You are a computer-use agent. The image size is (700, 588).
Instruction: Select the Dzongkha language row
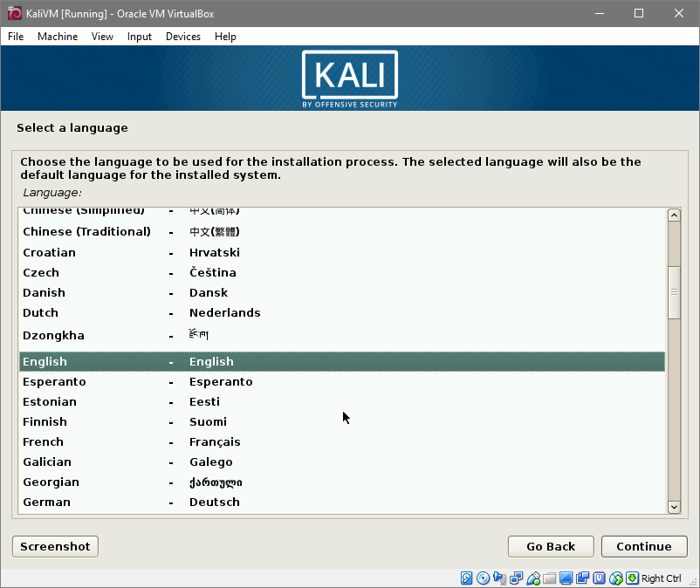point(342,336)
